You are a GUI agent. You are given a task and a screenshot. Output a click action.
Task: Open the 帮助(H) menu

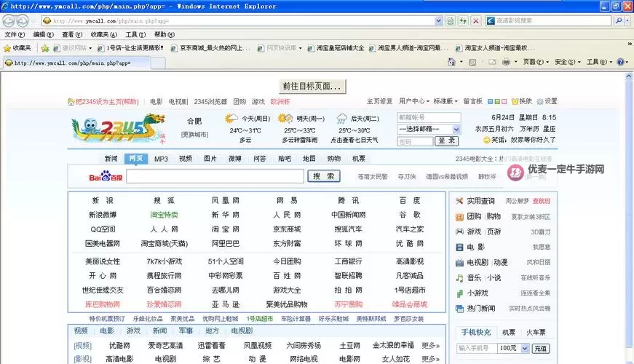tap(165, 35)
